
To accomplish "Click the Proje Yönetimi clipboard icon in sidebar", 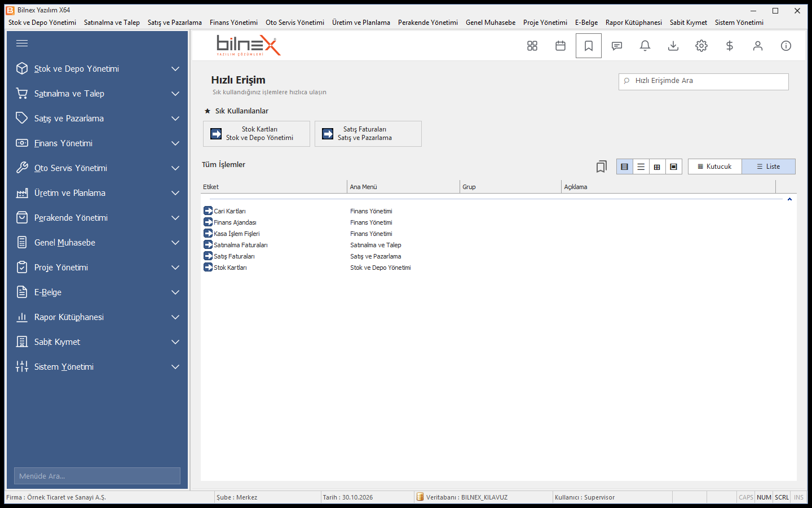I will (x=22, y=267).
